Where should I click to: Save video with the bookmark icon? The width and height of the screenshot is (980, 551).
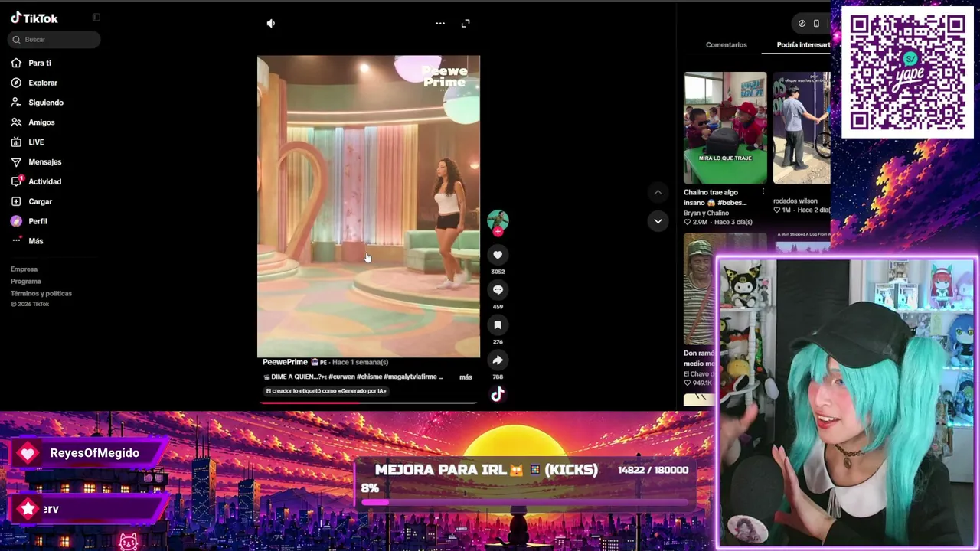click(498, 325)
